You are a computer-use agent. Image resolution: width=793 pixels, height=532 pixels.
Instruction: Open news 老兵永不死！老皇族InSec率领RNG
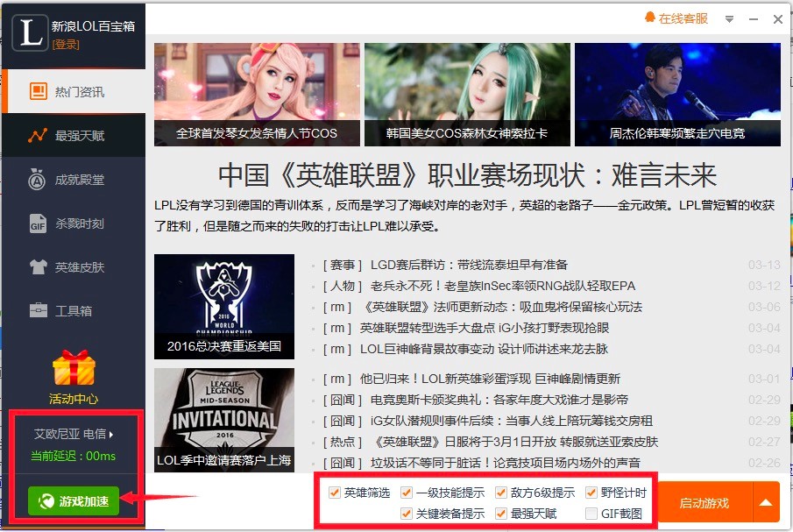(x=503, y=286)
